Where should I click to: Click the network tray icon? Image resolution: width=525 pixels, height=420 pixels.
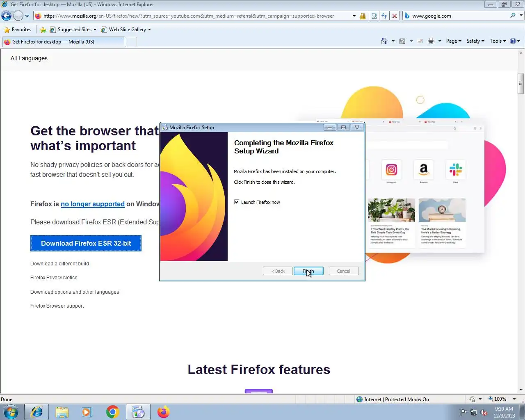pyautogui.click(x=473, y=412)
